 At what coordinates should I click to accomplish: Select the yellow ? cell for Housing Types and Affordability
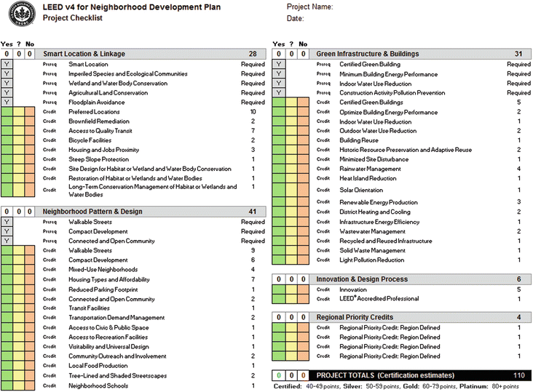point(19,279)
